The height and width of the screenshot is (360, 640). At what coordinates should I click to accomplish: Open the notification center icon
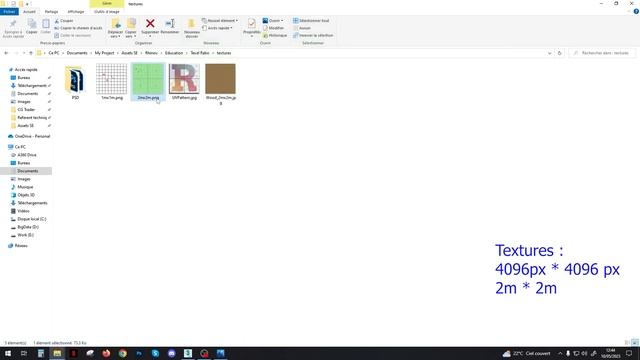(629, 353)
